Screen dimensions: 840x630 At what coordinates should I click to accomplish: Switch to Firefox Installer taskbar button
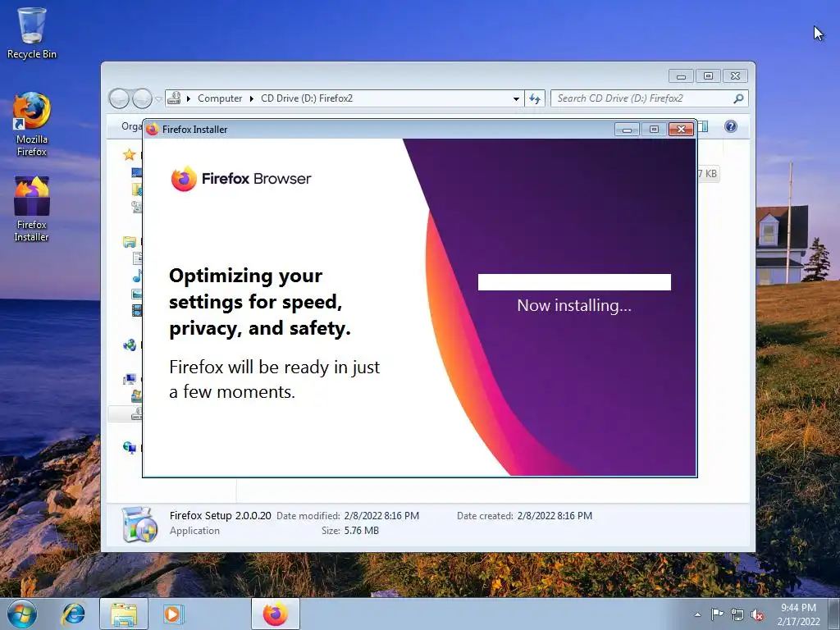[276, 614]
